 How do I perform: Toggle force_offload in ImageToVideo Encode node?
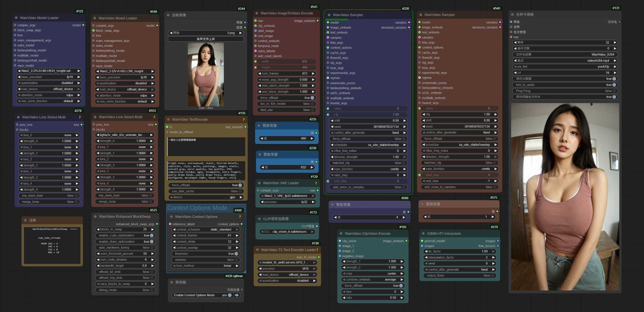[x=312, y=98]
